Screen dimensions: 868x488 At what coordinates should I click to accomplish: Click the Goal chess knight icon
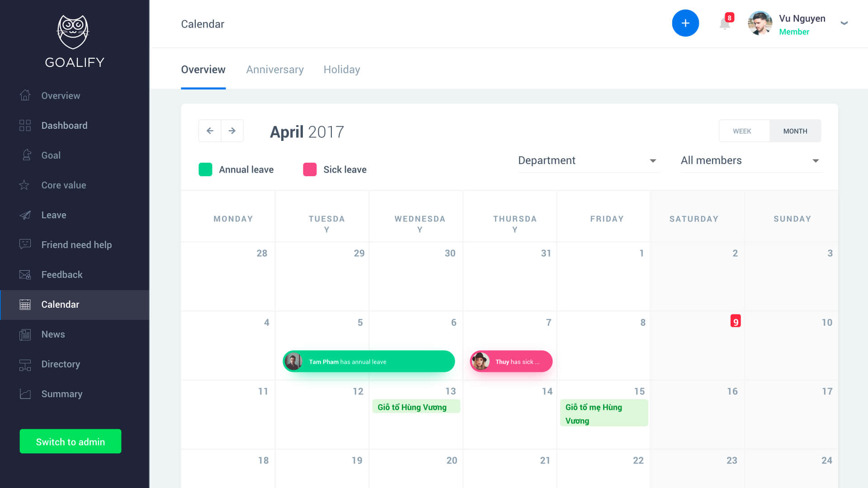(x=26, y=155)
